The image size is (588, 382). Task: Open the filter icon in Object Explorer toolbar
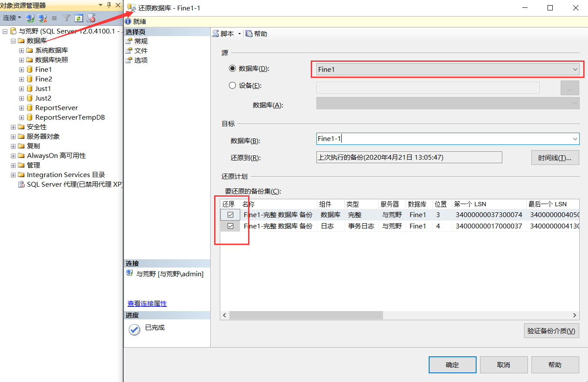click(67, 18)
